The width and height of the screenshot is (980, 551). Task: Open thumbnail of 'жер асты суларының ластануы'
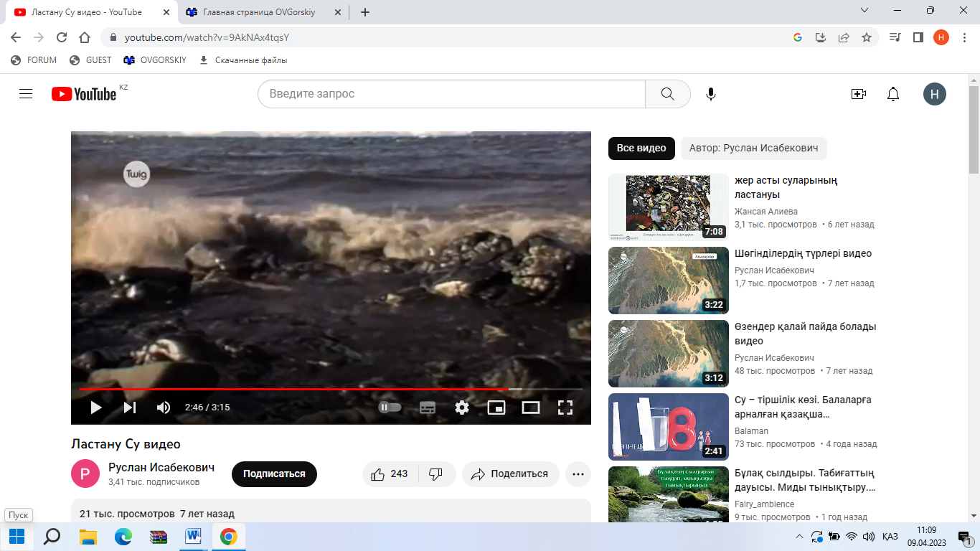coord(669,207)
